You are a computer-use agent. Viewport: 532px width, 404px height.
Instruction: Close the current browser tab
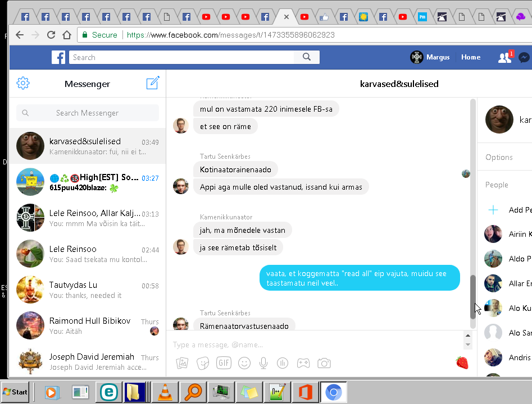[287, 17]
